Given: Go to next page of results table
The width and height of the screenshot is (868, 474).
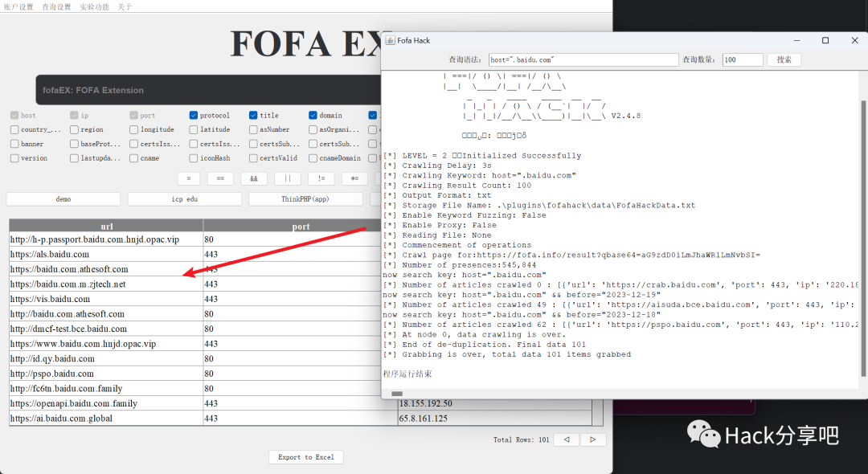Looking at the screenshot, I should (593, 439).
